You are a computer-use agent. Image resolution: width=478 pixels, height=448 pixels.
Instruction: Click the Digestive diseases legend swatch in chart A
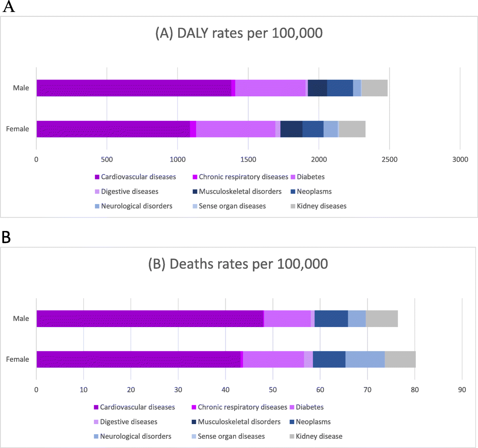[97, 192]
